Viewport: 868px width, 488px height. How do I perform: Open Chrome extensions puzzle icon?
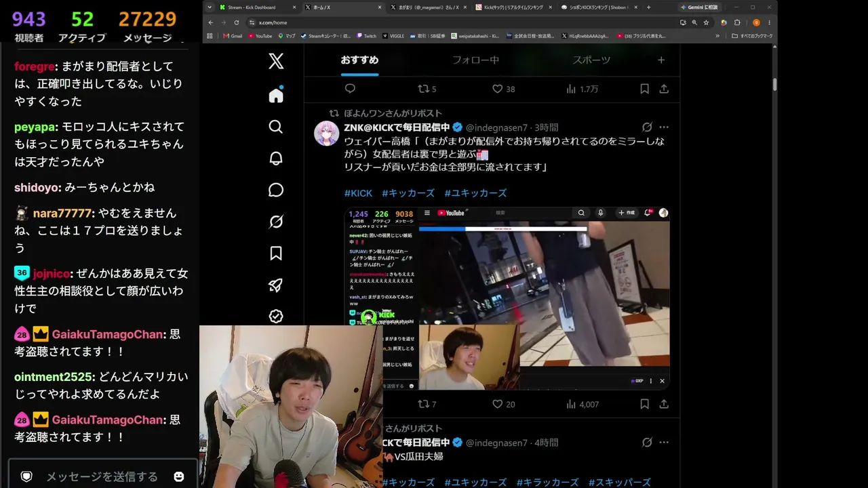tap(737, 22)
